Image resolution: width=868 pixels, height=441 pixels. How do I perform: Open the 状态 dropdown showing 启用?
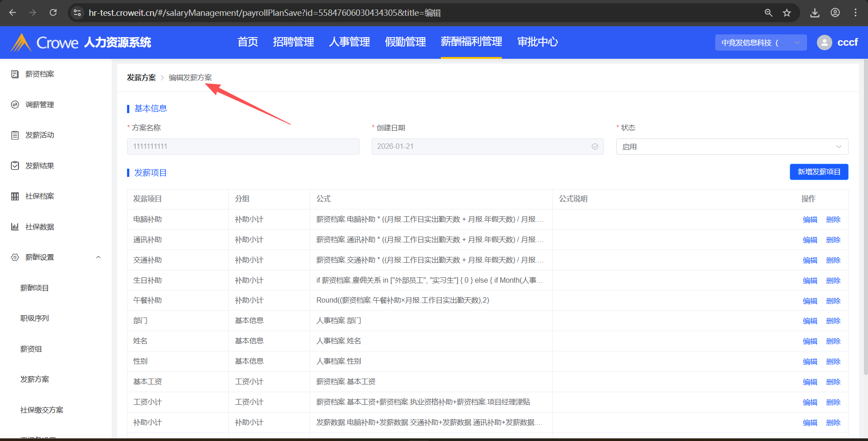(731, 147)
